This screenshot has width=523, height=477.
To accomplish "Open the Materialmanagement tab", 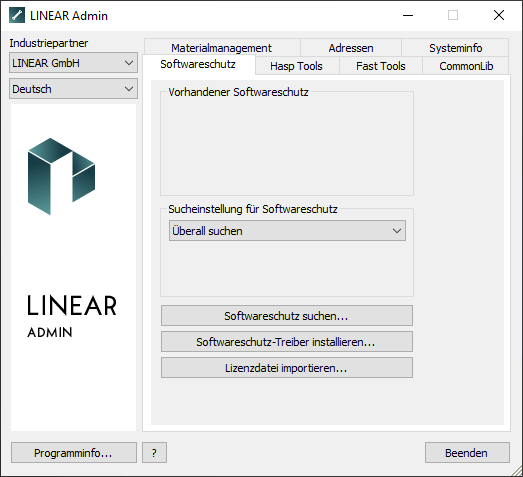I will click(222, 48).
